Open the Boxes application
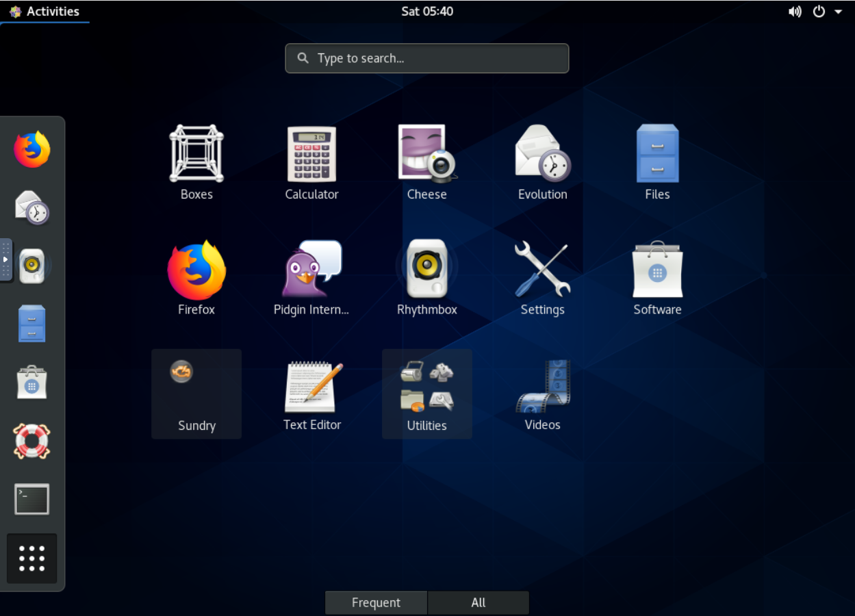855x616 pixels. [x=196, y=162]
